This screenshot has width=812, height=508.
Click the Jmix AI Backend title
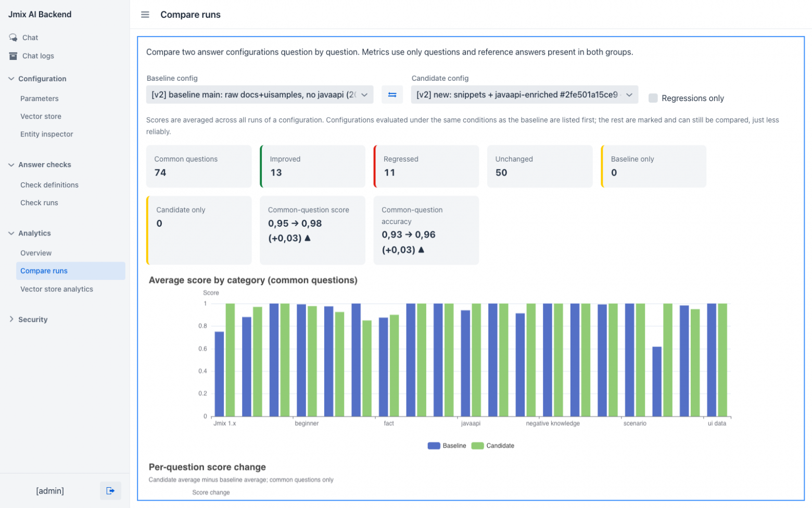40,15
